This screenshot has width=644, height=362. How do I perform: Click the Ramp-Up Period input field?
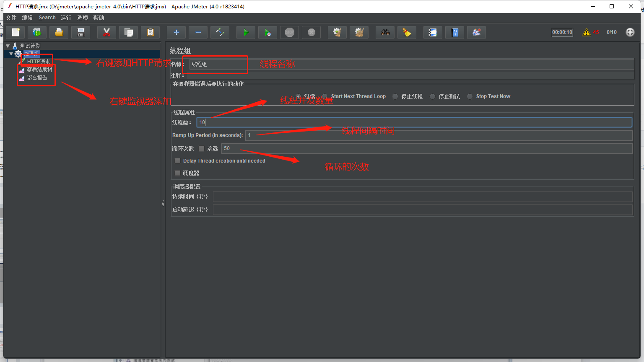click(439, 135)
